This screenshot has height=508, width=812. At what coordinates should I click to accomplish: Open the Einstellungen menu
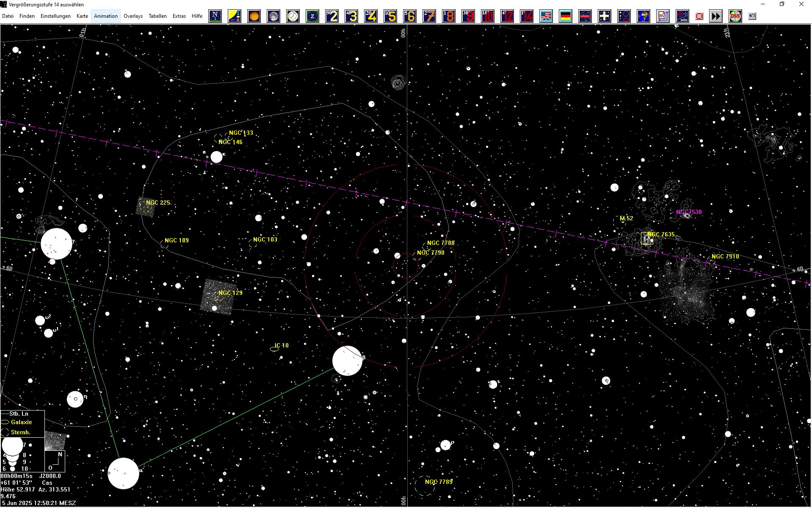coord(55,16)
